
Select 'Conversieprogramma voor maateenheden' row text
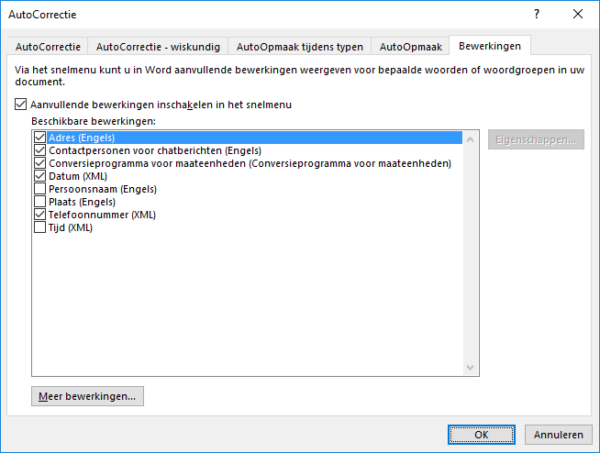pyautogui.click(x=250, y=163)
